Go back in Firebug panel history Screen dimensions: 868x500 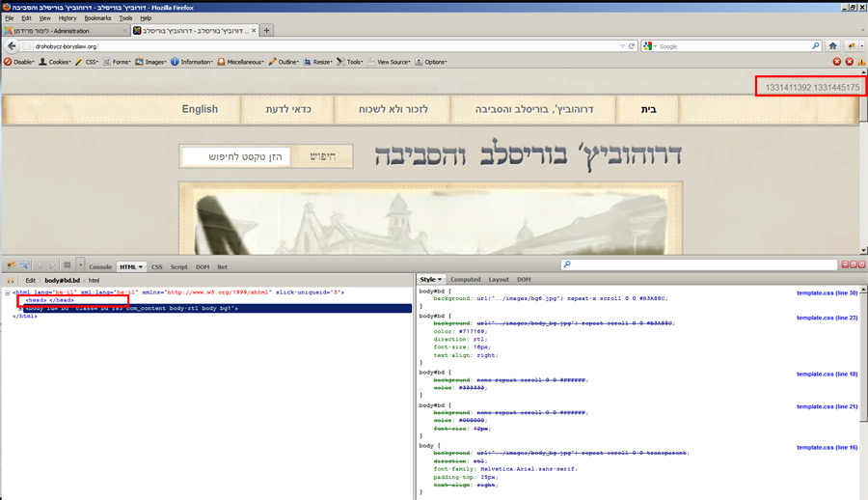(40, 265)
